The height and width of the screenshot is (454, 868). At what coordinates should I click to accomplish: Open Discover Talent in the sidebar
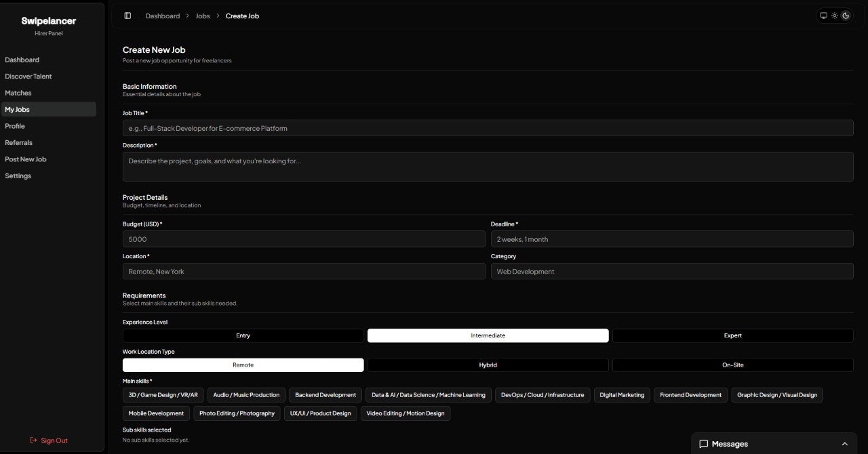tap(28, 76)
